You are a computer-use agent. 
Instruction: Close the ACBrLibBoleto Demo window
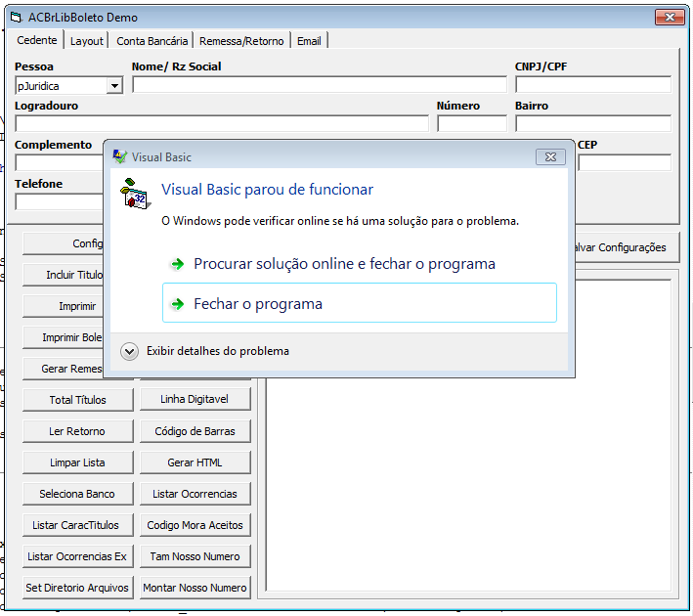670,18
